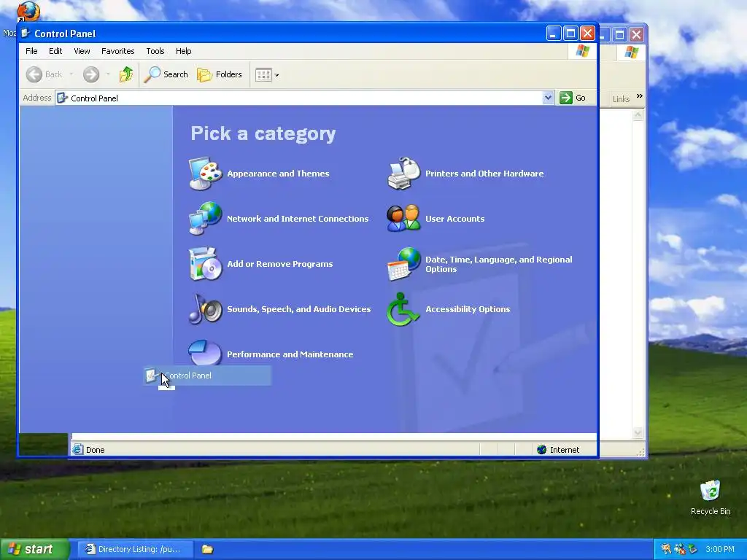Click the Address bar field
Viewport: 747px width, 560px height.
(x=305, y=98)
